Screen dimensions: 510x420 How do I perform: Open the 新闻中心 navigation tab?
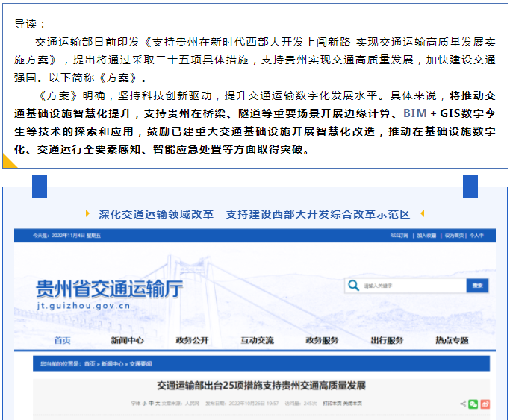(127, 341)
